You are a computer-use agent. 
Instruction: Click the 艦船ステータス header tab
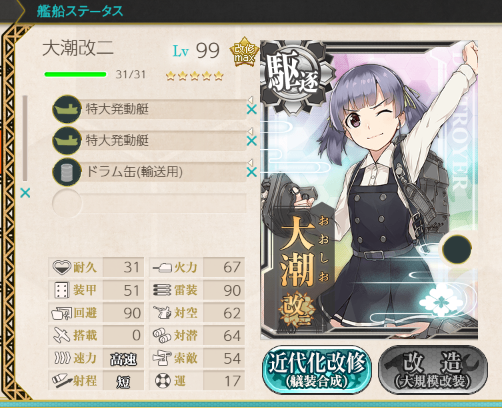point(80,11)
